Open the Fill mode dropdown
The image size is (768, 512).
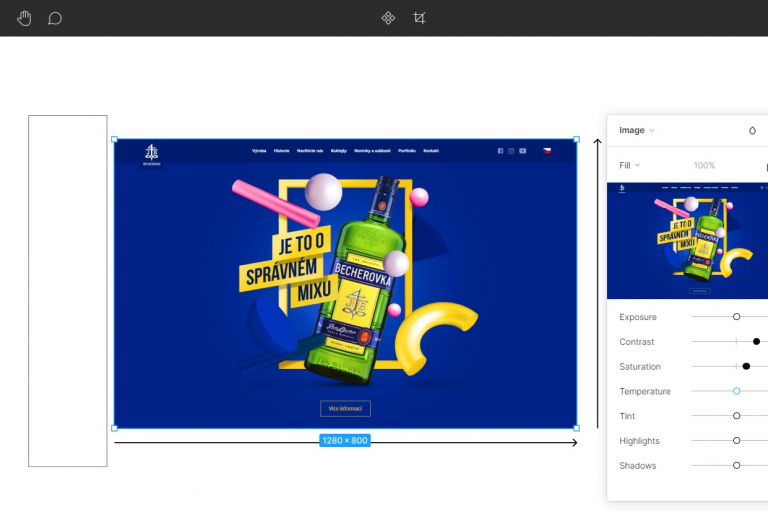(629, 166)
